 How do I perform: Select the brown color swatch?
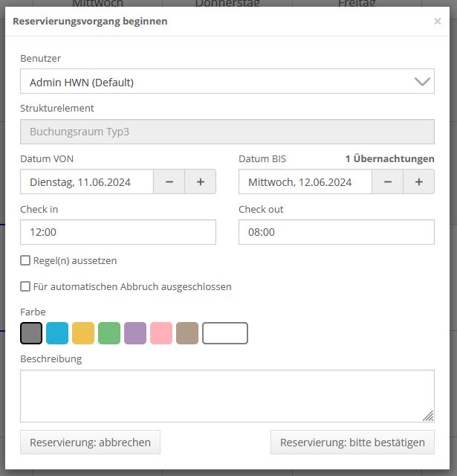[187, 333]
